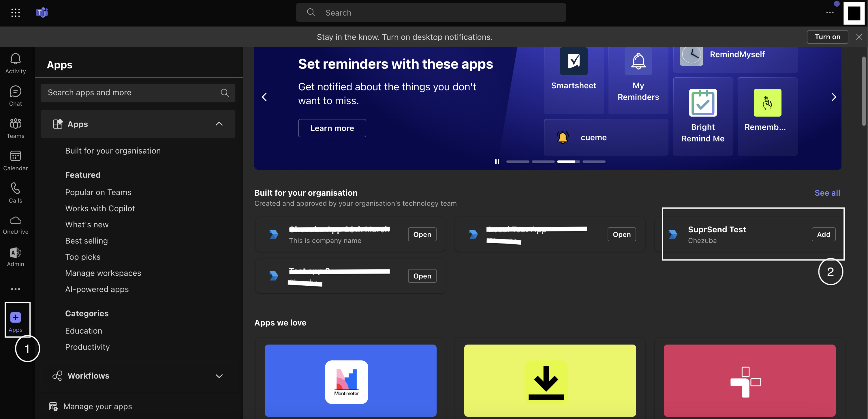868x419 pixels.
Task: Select Best selling
Action: [86, 241]
